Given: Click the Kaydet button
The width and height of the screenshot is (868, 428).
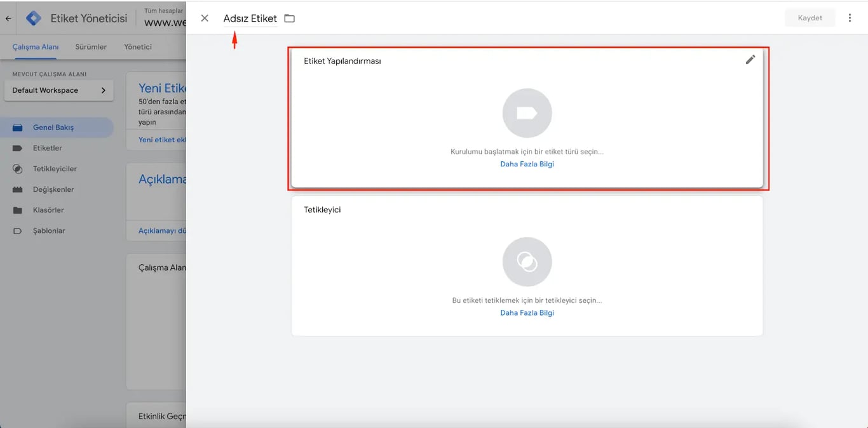Looking at the screenshot, I should pos(810,17).
